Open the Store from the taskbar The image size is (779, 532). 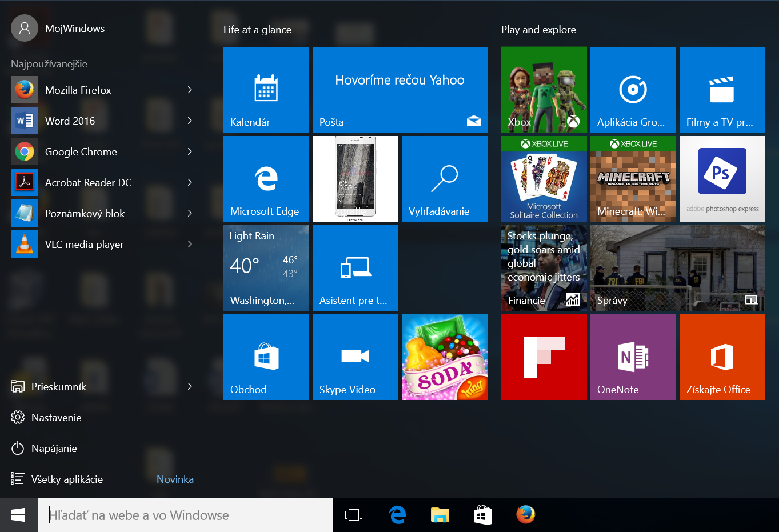pyautogui.click(x=483, y=515)
